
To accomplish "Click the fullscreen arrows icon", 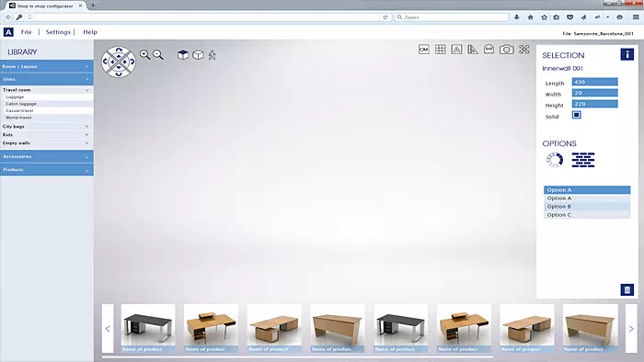I will click(524, 50).
